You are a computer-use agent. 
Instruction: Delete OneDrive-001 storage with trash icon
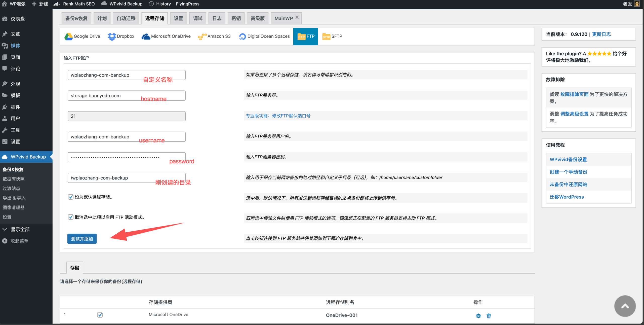click(489, 316)
